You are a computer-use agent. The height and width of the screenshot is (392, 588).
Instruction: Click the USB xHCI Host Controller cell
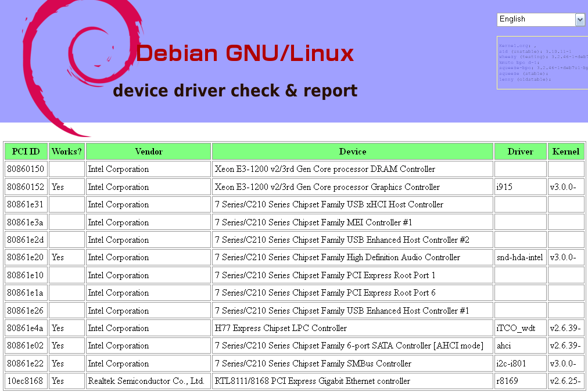353,204
